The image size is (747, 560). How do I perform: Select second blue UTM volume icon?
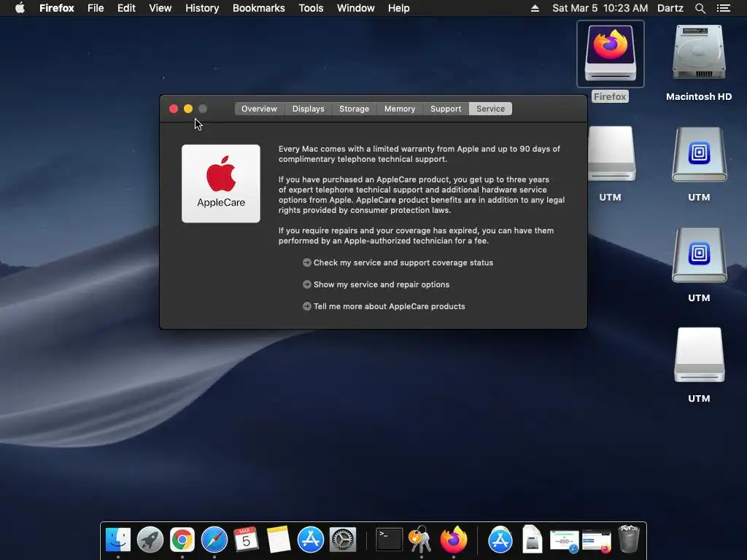click(x=699, y=255)
